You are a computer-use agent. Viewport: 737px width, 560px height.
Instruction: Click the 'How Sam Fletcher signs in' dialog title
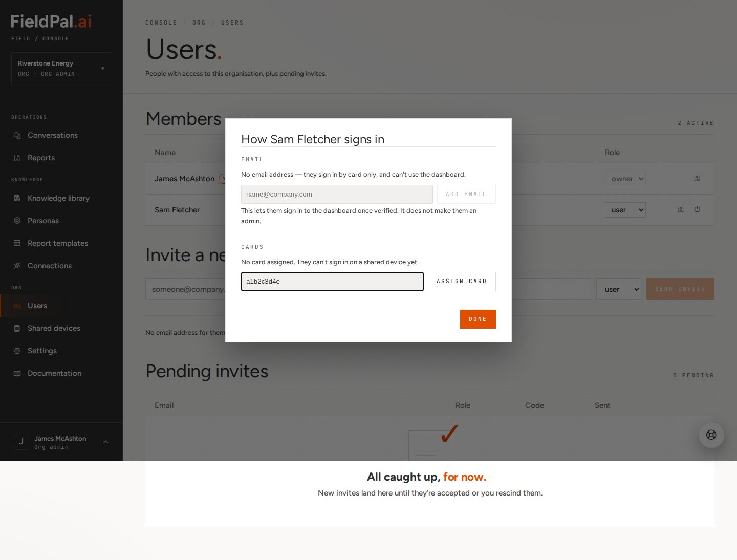coord(313,139)
